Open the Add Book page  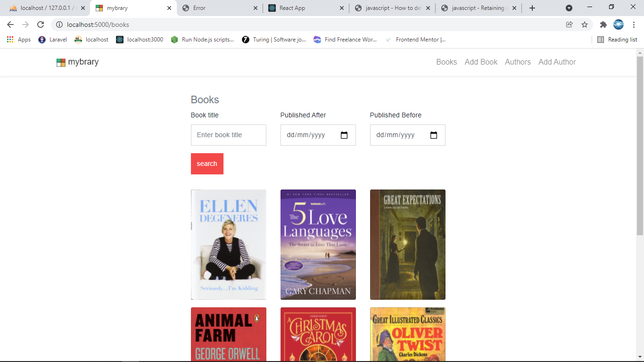pyautogui.click(x=481, y=62)
